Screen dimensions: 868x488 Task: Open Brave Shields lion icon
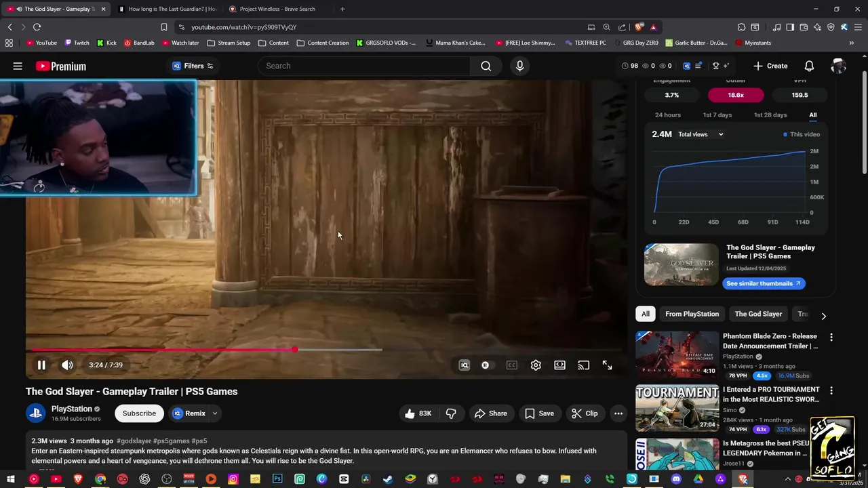639,27
